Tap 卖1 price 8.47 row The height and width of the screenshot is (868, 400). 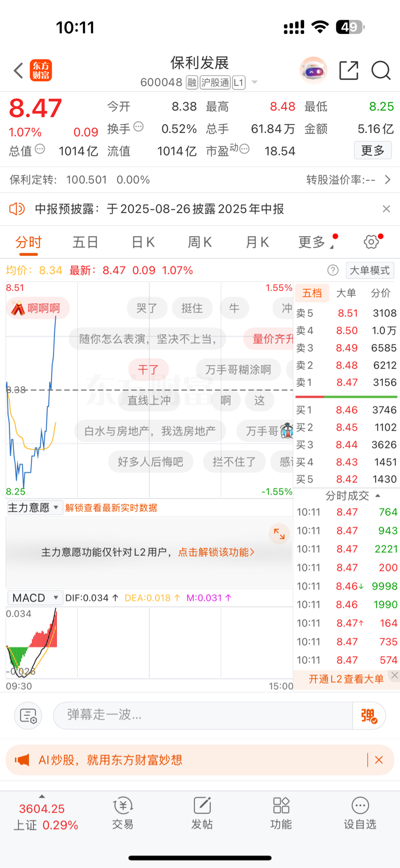(346, 383)
